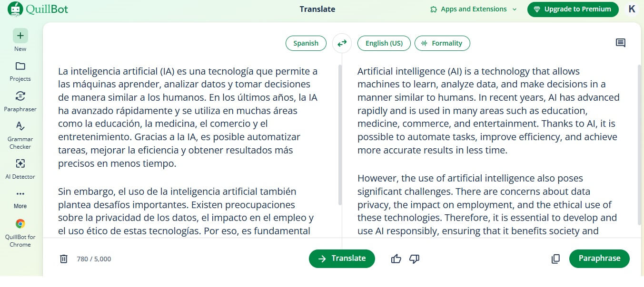Open the Formality setting
The width and height of the screenshot is (644, 287).
click(x=442, y=43)
